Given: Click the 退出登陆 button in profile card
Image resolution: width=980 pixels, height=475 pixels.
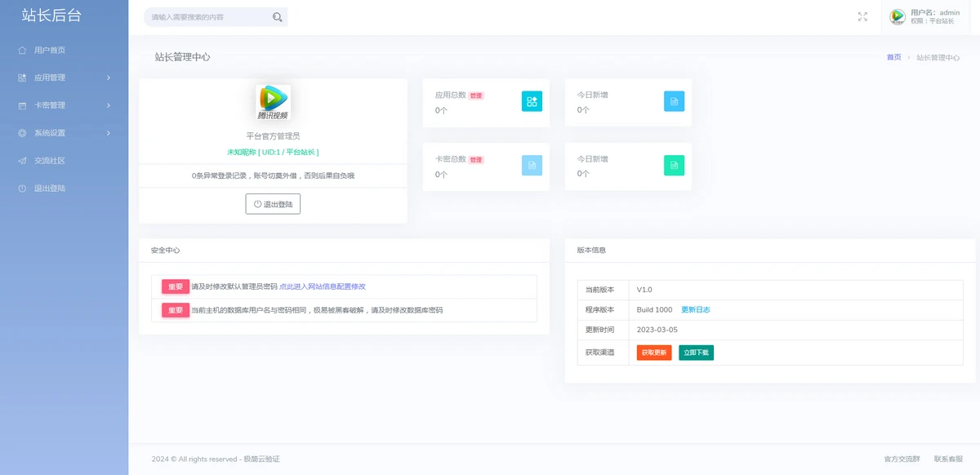Looking at the screenshot, I should (273, 204).
